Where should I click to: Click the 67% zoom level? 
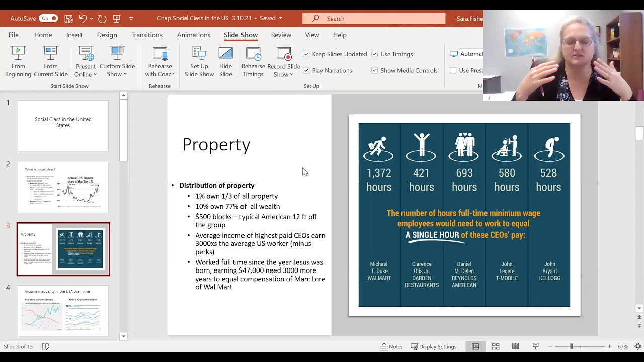pos(623,346)
